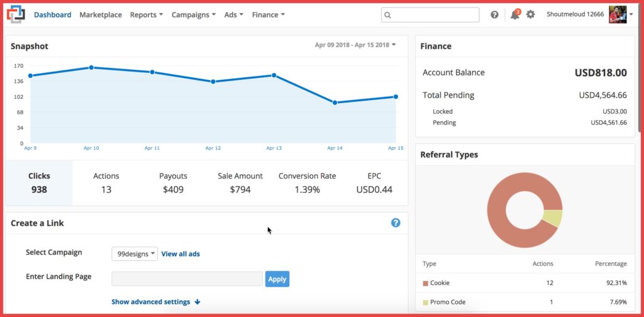Expand the Ads menu
644x317 pixels.
234,15
